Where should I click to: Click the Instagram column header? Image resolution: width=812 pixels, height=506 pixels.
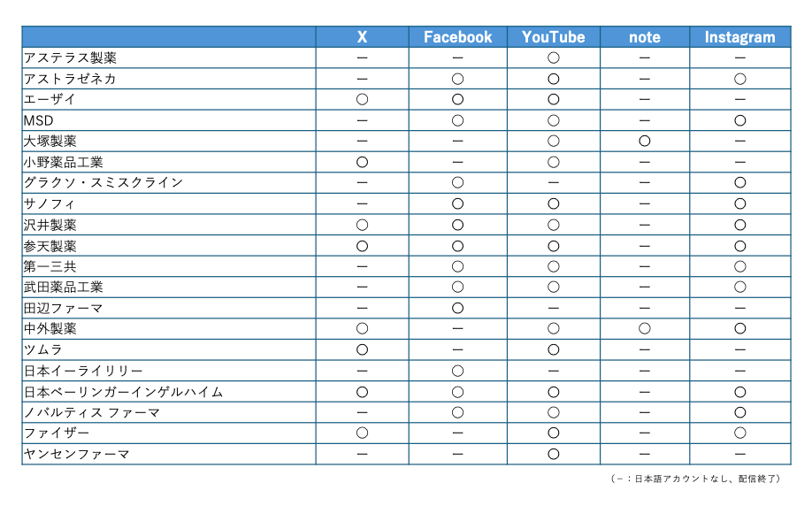[x=739, y=37]
